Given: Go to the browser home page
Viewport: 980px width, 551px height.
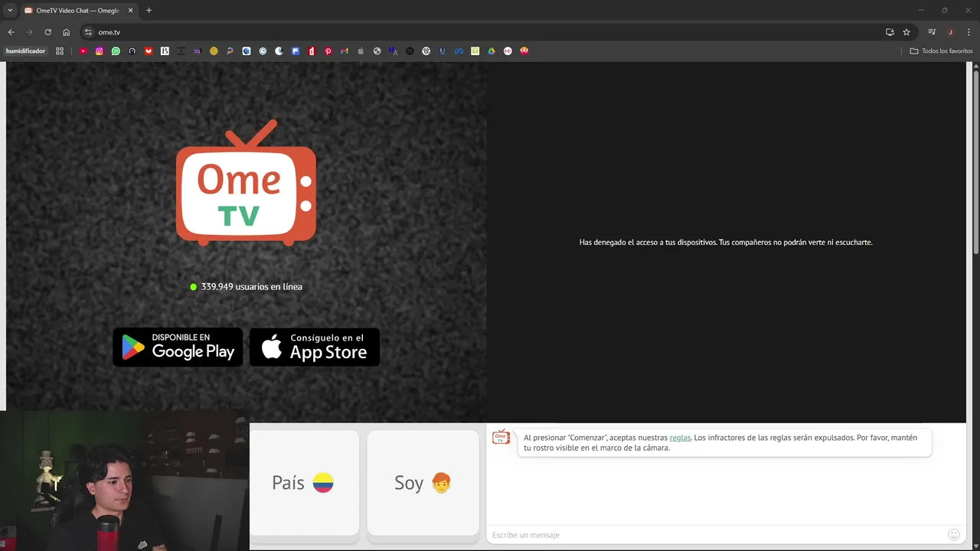Looking at the screenshot, I should 66,32.
